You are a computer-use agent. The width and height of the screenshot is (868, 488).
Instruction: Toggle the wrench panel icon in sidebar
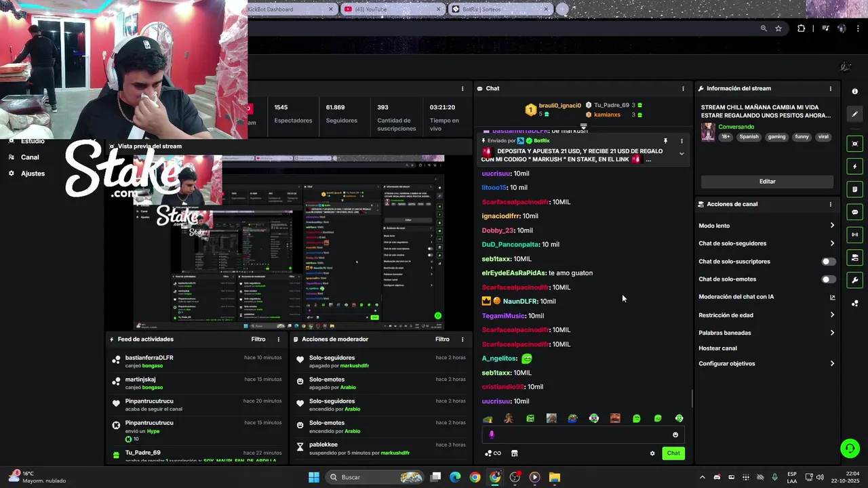coord(855,280)
